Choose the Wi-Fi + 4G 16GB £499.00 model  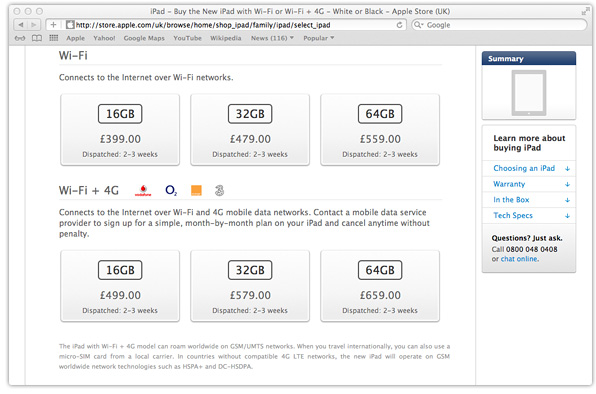(120, 286)
